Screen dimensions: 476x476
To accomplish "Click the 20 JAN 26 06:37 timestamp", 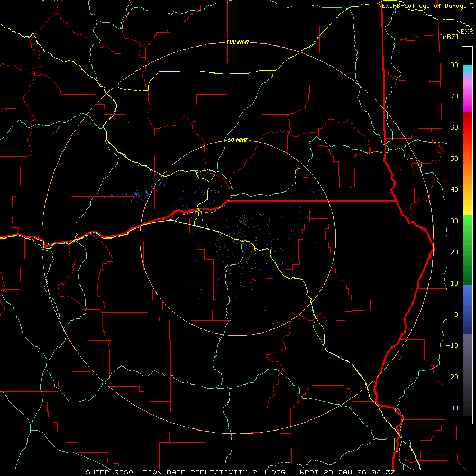I will click(360, 472).
